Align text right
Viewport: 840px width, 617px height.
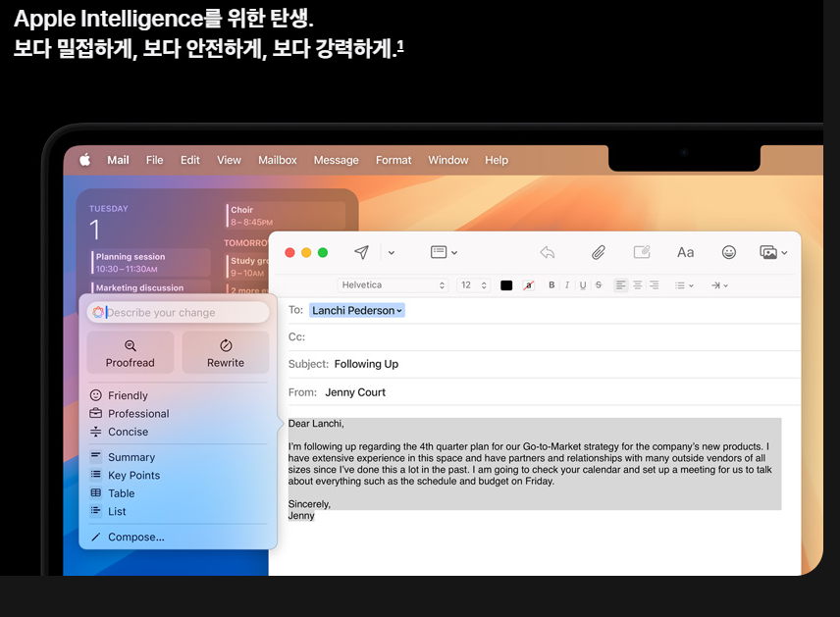[655, 284]
